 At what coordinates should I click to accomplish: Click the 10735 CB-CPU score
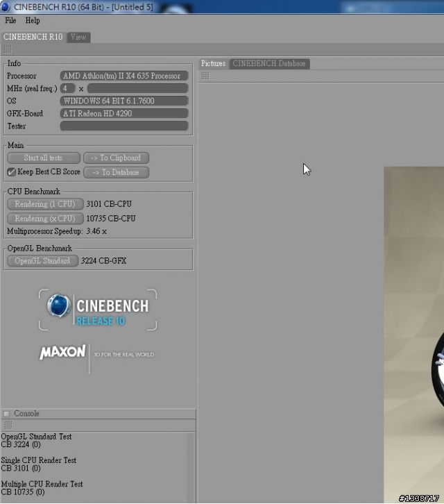[111, 219]
